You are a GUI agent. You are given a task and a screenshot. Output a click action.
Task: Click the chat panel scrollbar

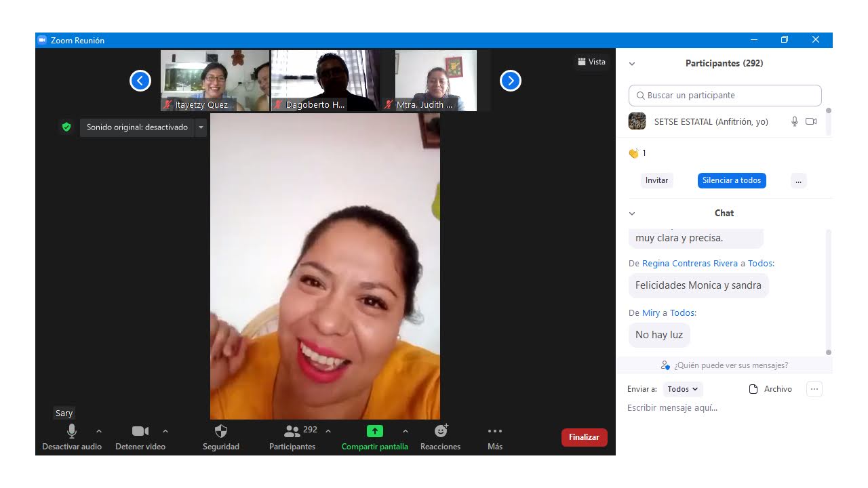(829, 291)
